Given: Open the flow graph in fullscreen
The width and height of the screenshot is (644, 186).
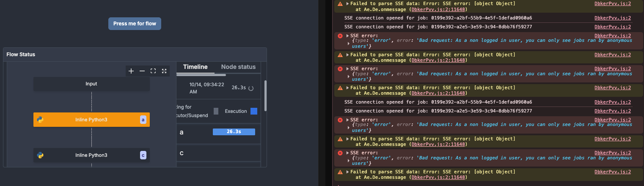Looking at the screenshot, I should coord(164,71).
